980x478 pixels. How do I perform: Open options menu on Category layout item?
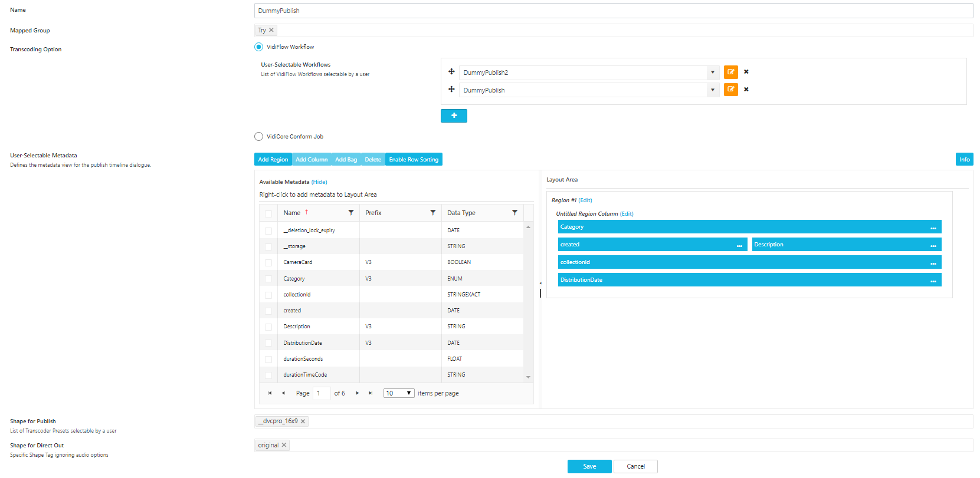click(x=933, y=228)
